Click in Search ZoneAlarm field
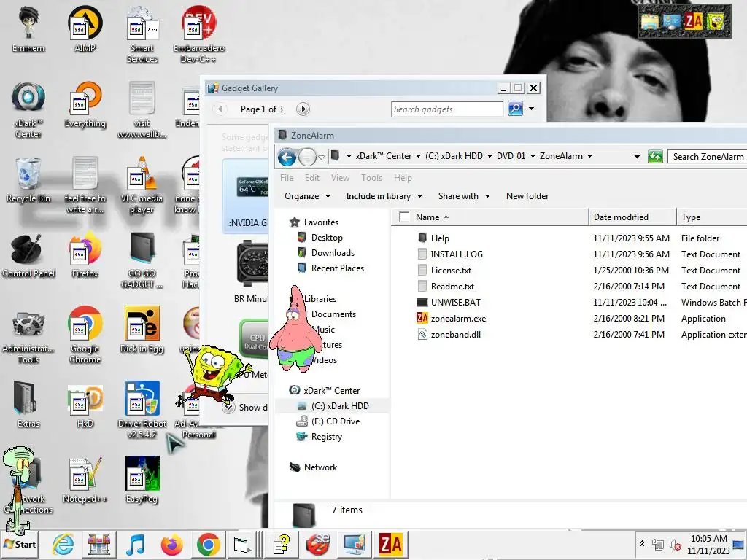 click(x=708, y=157)
